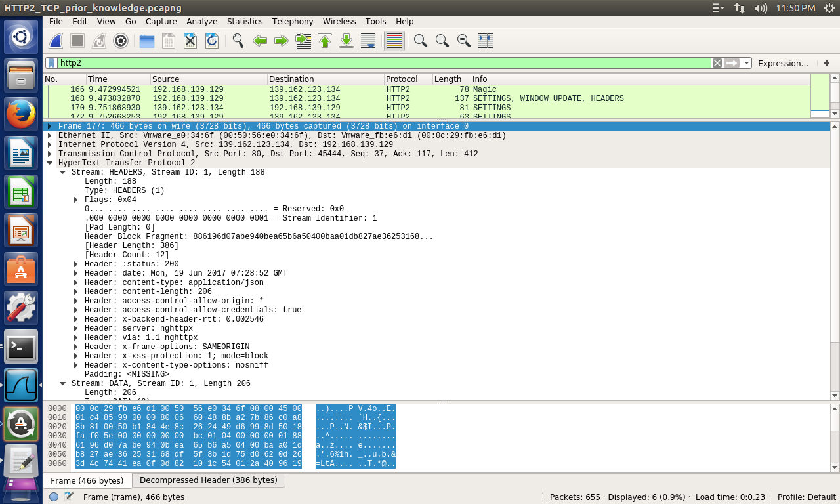Viewport: 840px width, 504px height.
Task: Clear the http2 display filter
Action: [717, 63]
